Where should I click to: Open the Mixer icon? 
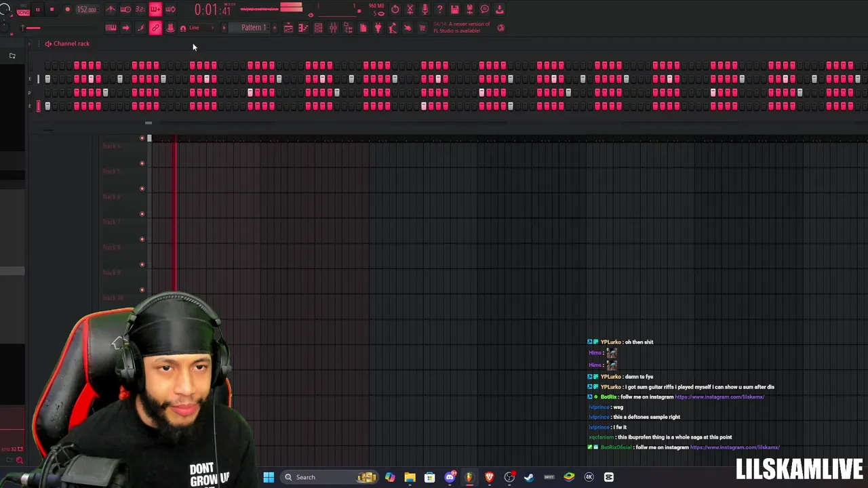click(333, 28)
